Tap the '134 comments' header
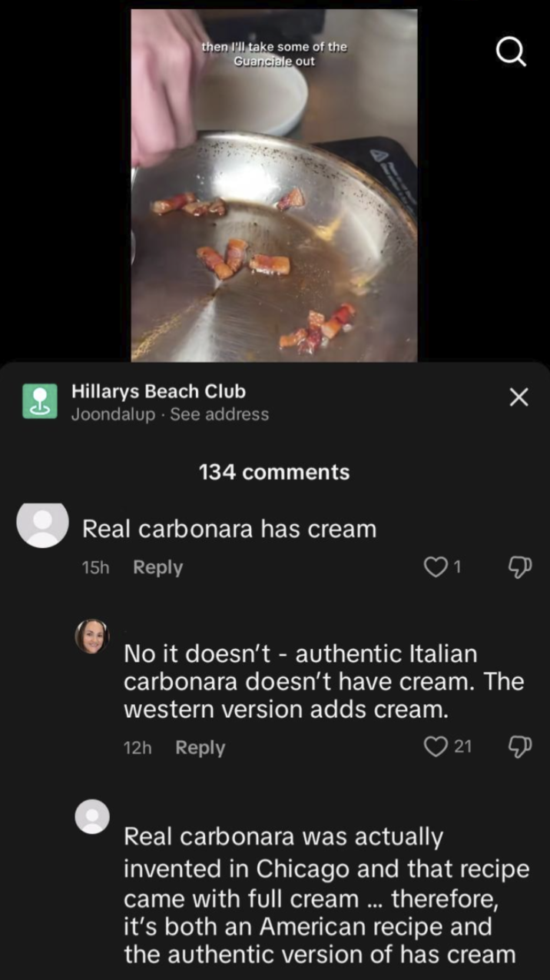This screenshot has width=550, height=980. tap(274, 472)
